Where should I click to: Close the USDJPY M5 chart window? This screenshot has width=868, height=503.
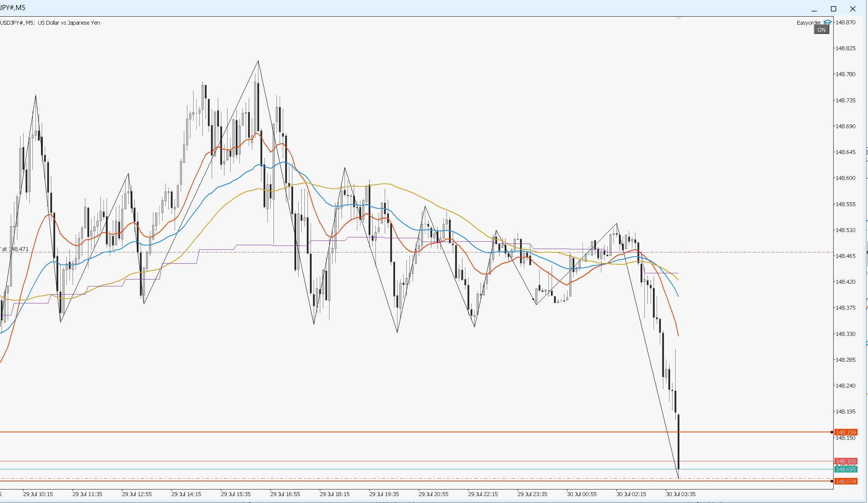point(853,9)
